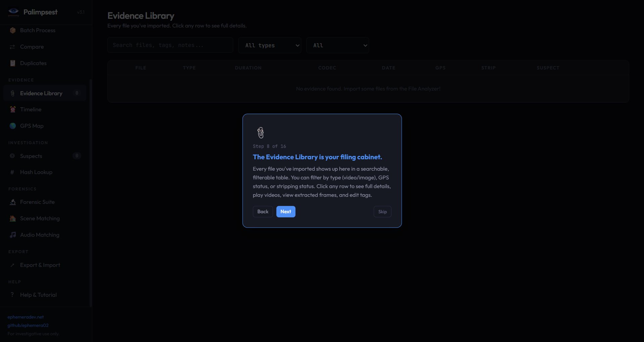Click the Timeline alarm clock icon
This screenshot has width=644, height=342.
pos(13,109)
